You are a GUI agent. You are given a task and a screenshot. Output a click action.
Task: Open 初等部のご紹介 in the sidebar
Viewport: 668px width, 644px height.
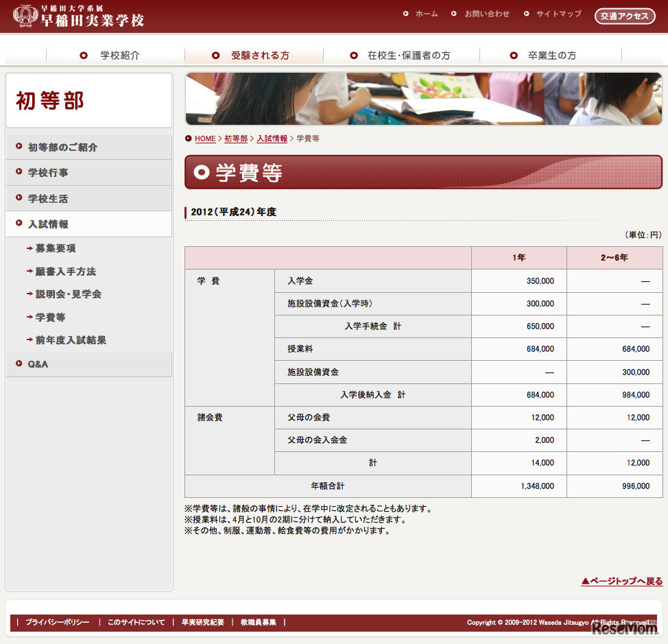click(x=62, y=147)
